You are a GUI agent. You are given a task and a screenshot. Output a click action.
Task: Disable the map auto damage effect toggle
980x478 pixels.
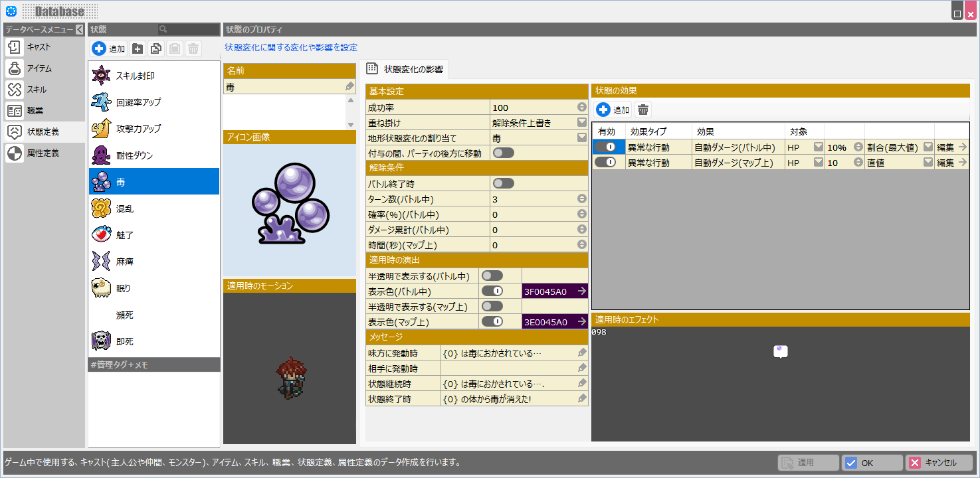point(605,162)
